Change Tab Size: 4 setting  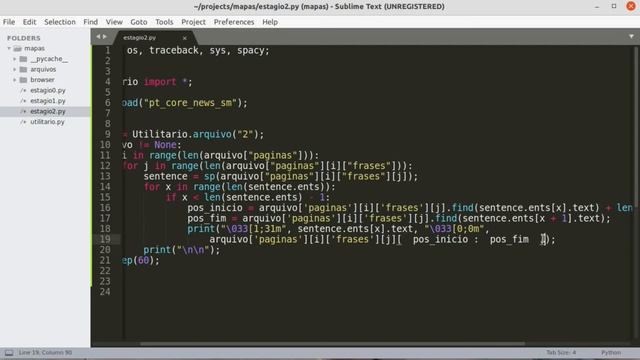pos(561,353)
